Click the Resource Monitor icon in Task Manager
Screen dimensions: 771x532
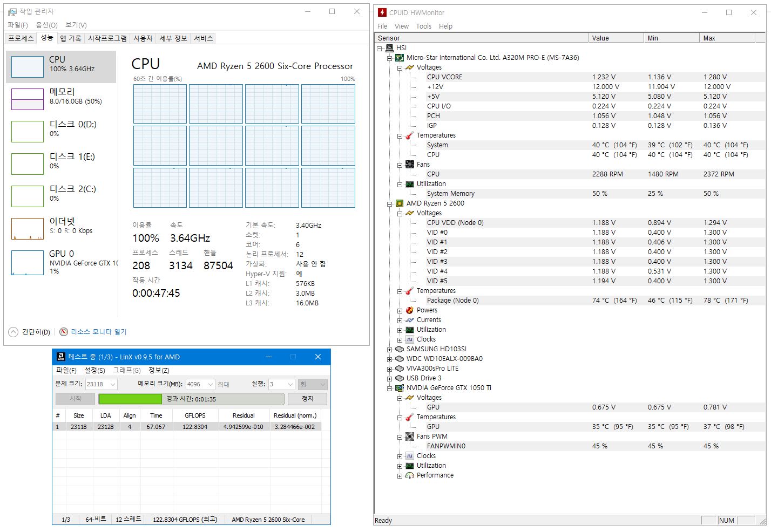64,332
